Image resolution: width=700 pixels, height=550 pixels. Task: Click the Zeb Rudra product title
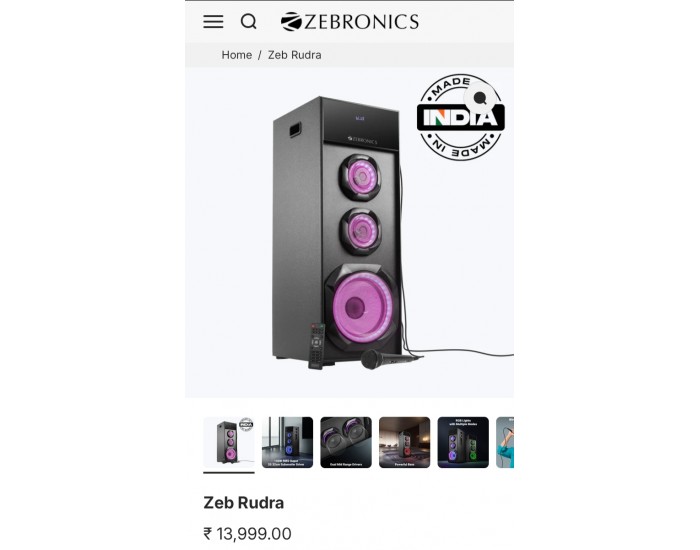[243, 503]
